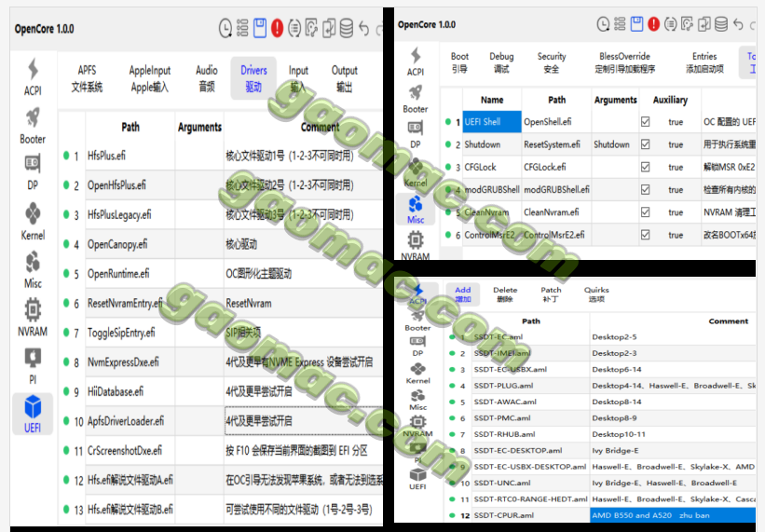Screen dimensions: 765x532
Task: Select the OpenRuntime.efi path cell
Action: pyautogui.click(x=130, y=274)
